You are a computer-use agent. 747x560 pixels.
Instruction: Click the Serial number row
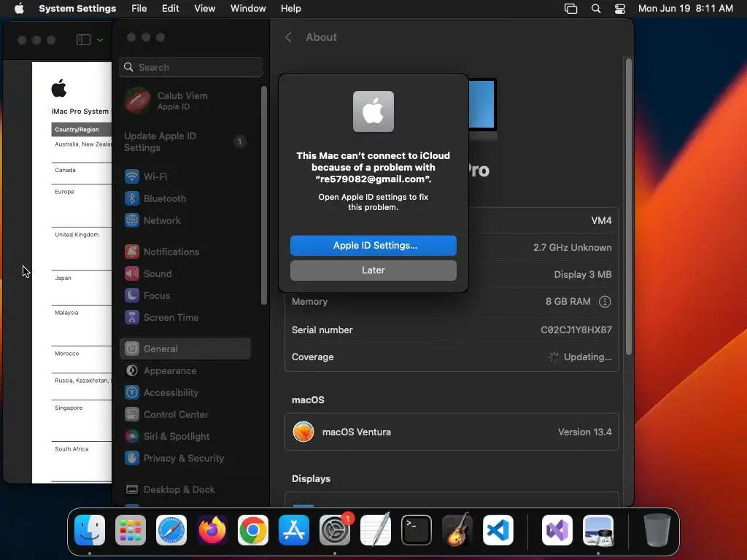tap(452, 330)
